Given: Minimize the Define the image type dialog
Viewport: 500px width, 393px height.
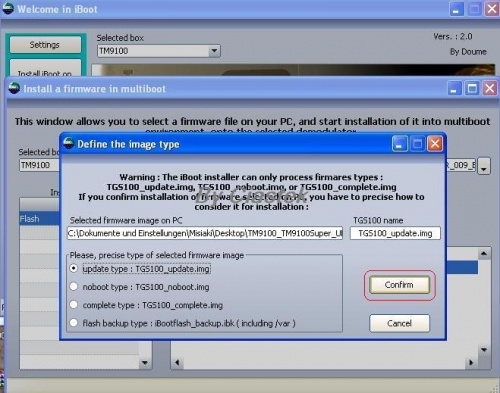Looking at the screenshot, I should tap(399, 144).
